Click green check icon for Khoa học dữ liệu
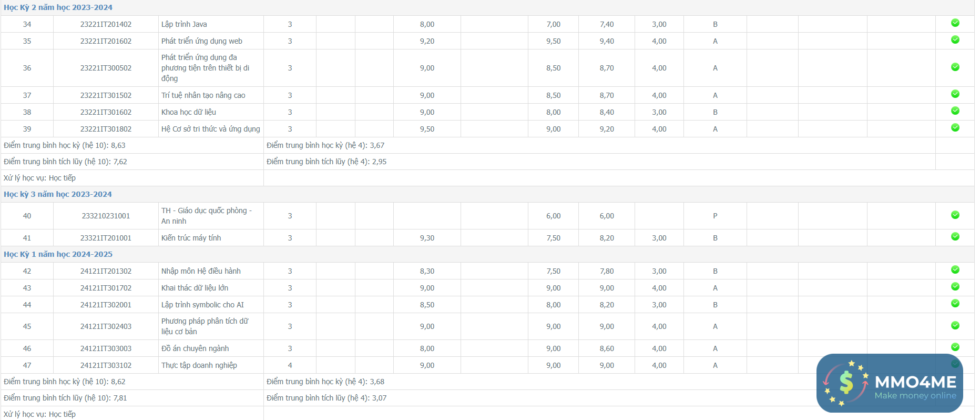The height and width of the screenshot is (420, 980). tap(955, 111)
